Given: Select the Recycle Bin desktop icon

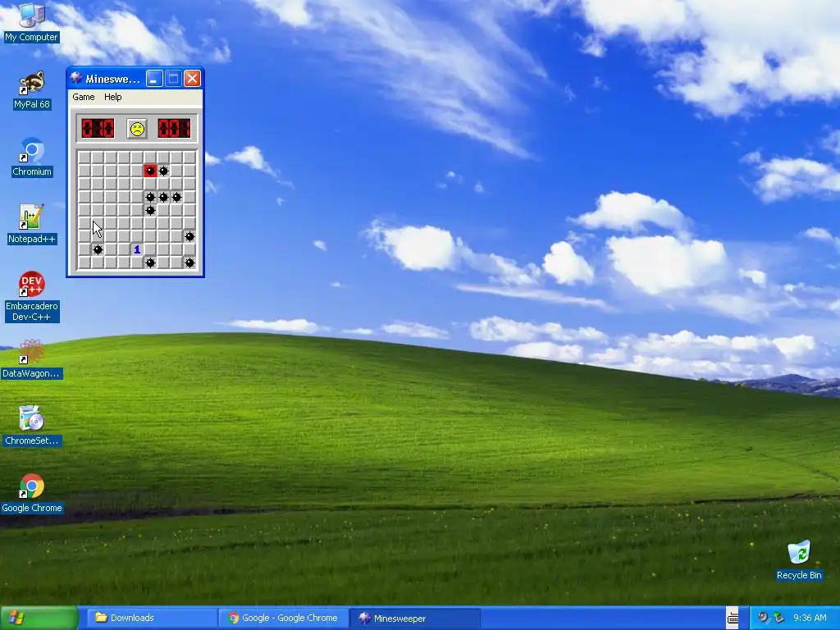Looking at the screenshot, I should [799, 560].
